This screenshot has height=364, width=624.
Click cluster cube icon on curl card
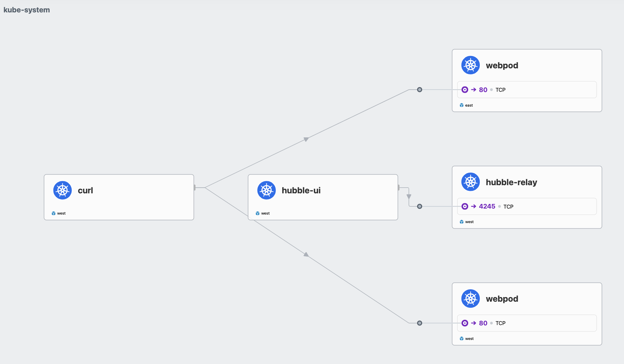53,213
